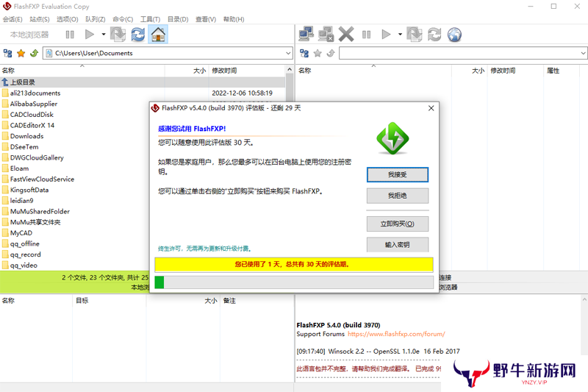Select the AlibabaSupplier folder
This screenshot has height=392, width=588.
pyautogui.click(x=34, y=104)
